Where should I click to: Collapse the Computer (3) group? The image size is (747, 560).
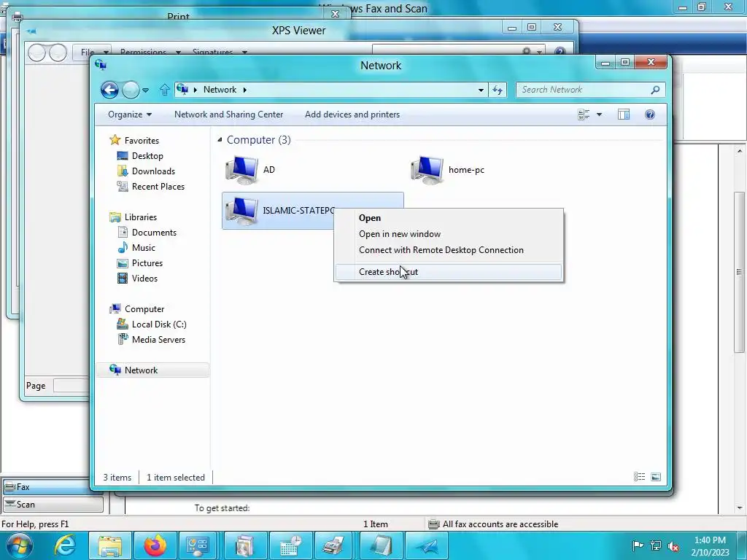click(x=220, y=139)
